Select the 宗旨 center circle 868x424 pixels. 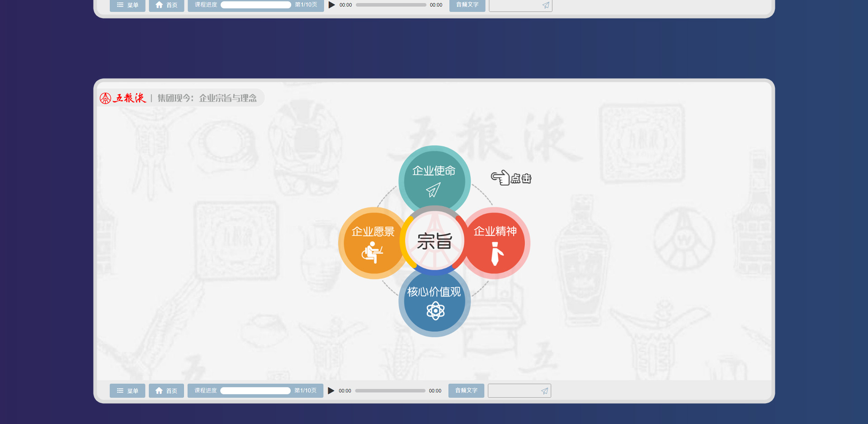(x=434, y=241)
